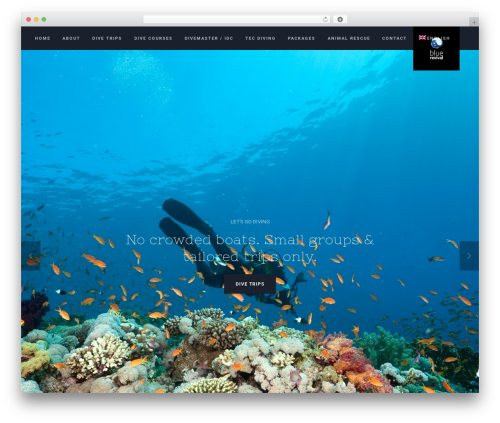Select Divemaster / IDC menu item
The width and height of the screenshot is (500, 423).
coord(209,38)
